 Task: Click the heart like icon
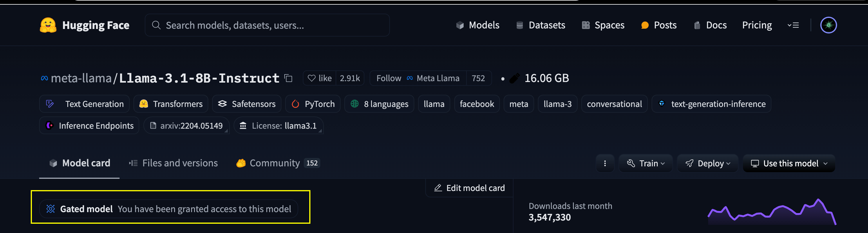pos(312,79)
